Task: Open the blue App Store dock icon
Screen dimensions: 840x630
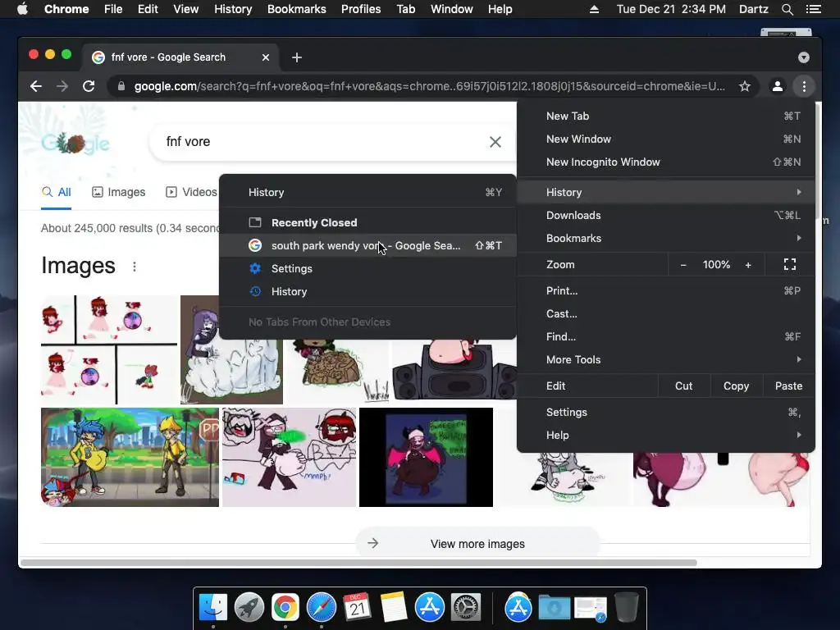Action: pos(430,608)
